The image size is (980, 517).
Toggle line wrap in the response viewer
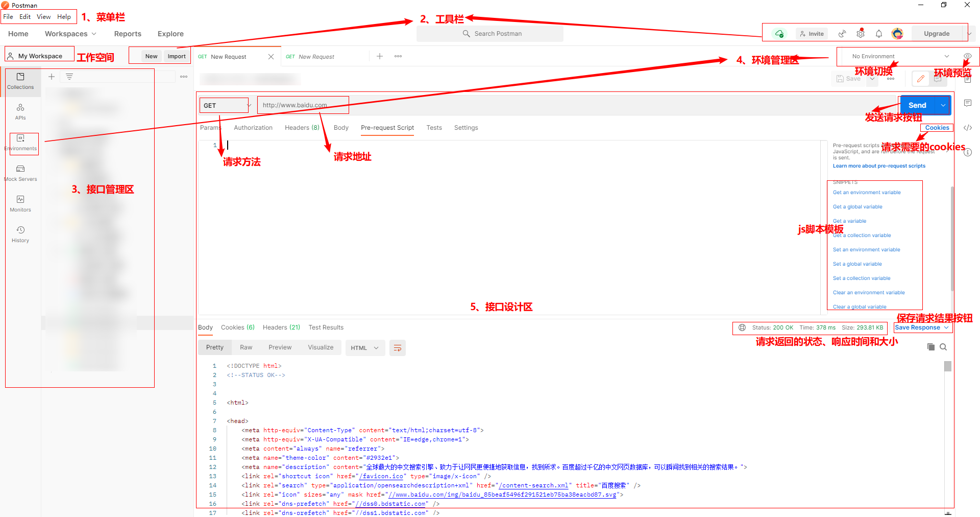[398, 348]
